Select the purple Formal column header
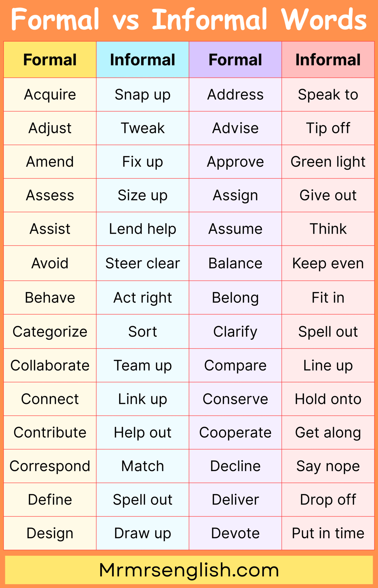This screenshot has width=378, height=588. click(x=235, y=60)
